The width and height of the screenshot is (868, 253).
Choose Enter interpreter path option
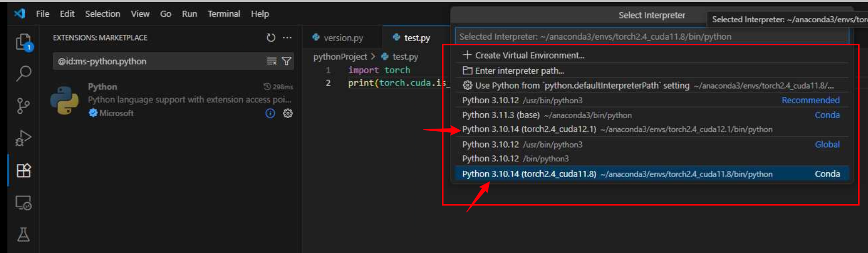click(519, 71)
